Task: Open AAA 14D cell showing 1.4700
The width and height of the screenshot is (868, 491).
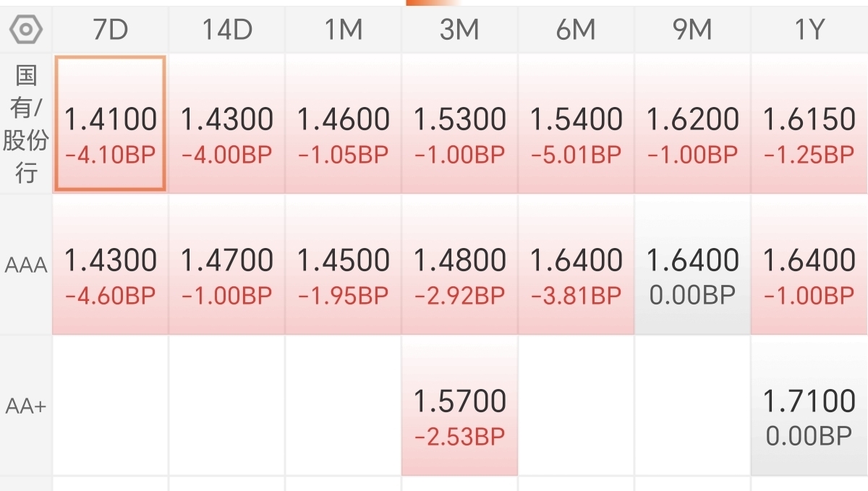Action: [227, 265]
